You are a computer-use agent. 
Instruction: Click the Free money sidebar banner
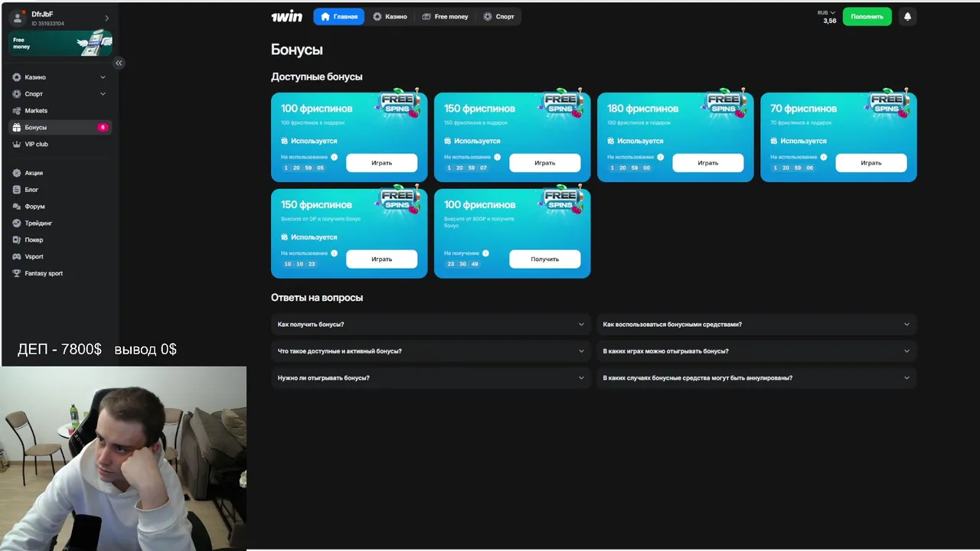pyautogui.click(x=60, y=43)
